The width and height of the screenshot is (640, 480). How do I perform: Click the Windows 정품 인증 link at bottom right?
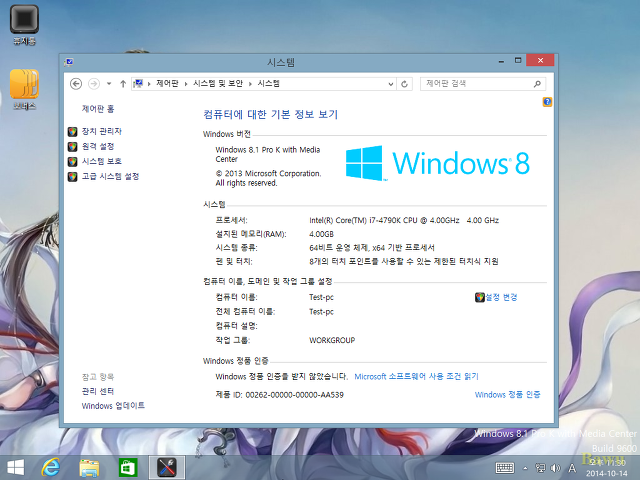coord(507,395)
